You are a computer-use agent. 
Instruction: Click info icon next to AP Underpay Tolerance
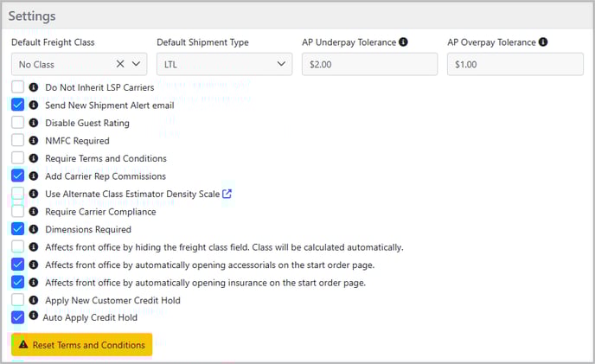coord(403,42)
